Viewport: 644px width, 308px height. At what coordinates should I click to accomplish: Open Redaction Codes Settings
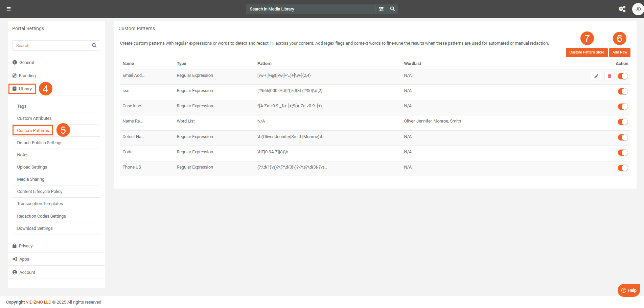pyautogui.click(x=41, y=216)
